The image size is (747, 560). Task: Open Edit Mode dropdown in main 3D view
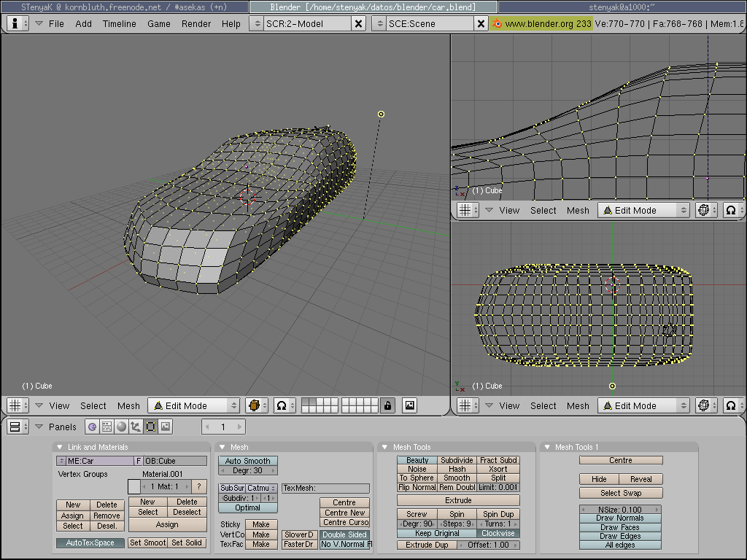pos(193,405)
